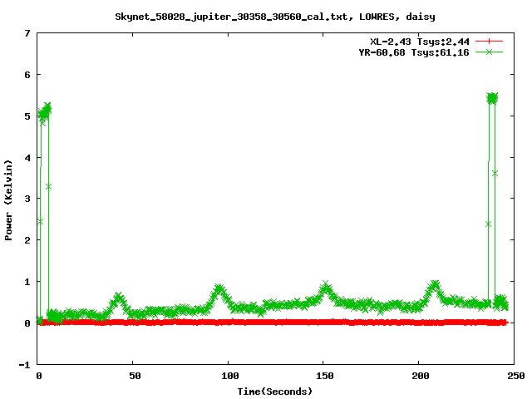The height and width of the screenshot is (399, 532).
Task: Select the YR-60.68 Tsys:61.16 legend entry
Action: pos(414,52)
